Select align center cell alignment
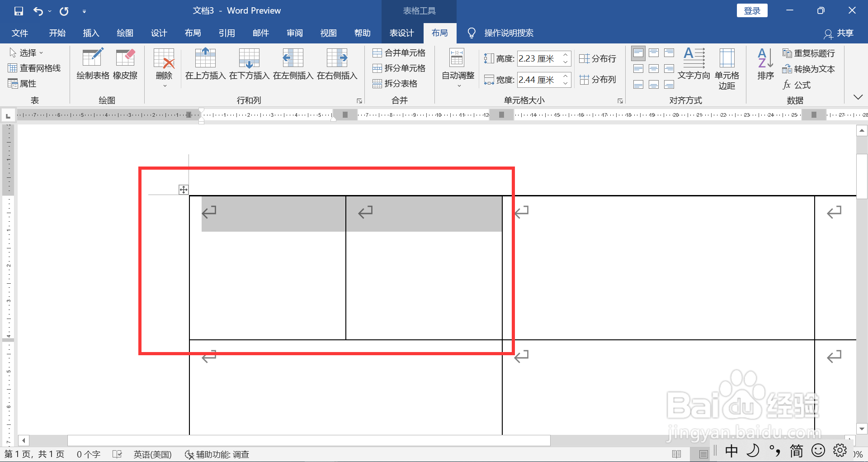Screen dimensions: 868x462 (x=654, y=69)
